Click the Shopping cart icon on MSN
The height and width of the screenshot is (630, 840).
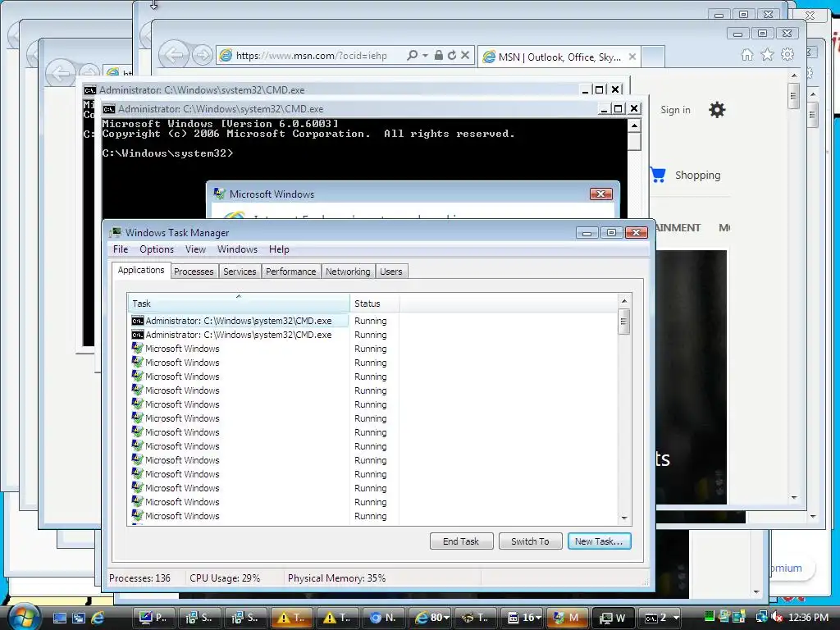tap(658, 175)
